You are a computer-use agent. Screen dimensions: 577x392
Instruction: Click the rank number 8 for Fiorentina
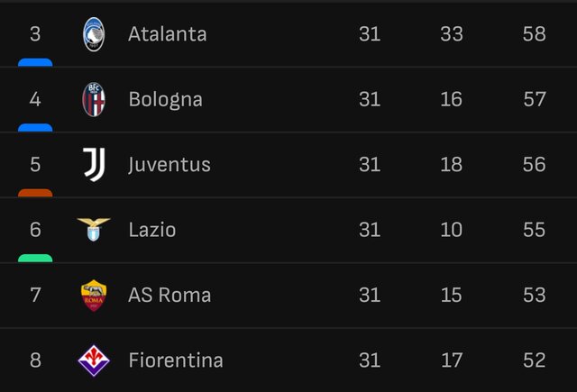(35, 360)
